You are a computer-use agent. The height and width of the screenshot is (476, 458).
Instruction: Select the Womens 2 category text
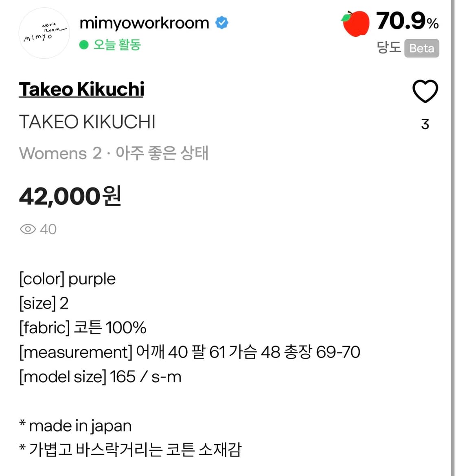pyautogui.click(x=60, y=153)
